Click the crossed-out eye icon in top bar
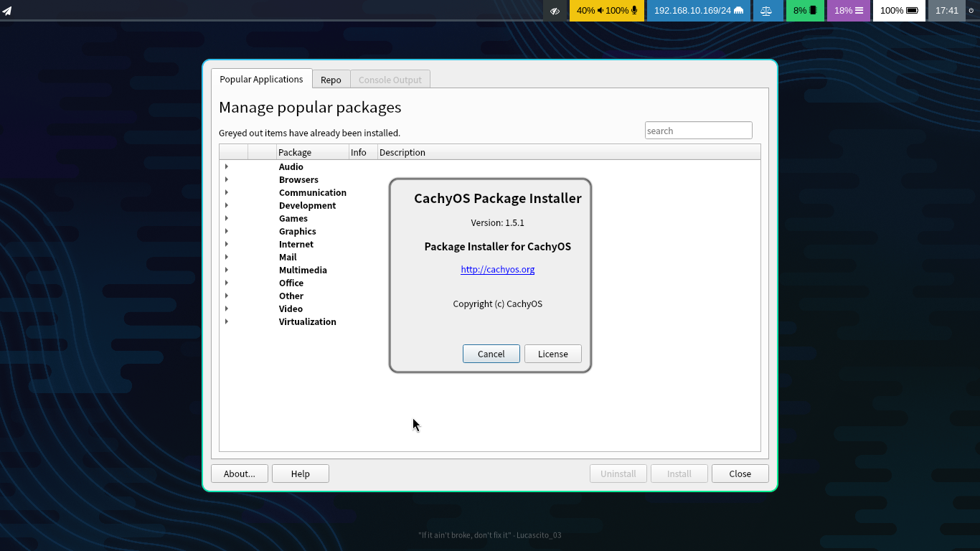980x551 pixels. pos(555,11)
